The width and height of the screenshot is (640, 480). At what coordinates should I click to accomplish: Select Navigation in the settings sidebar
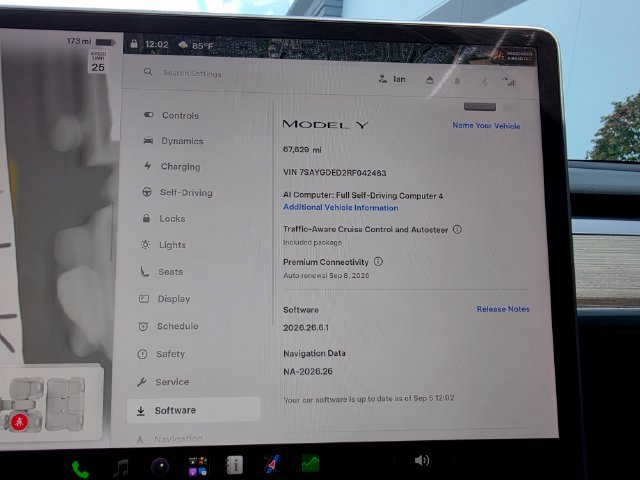tap(170, 439)
